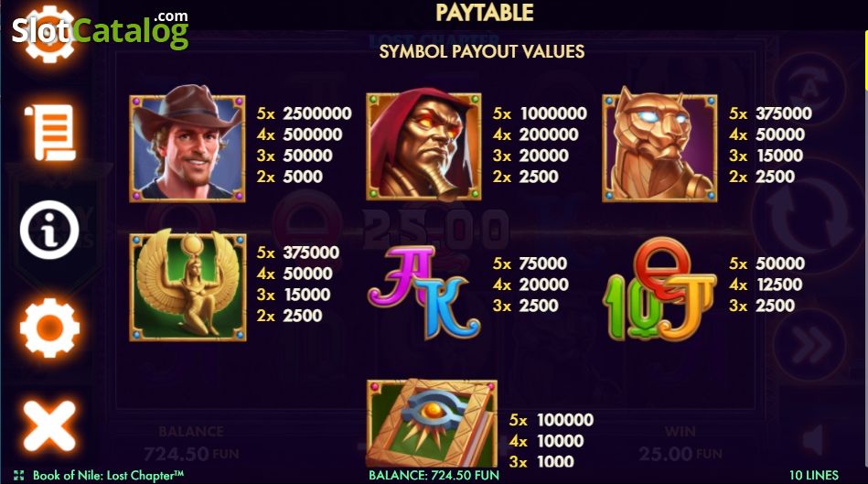Open the game info icon
The width and height of the screenshot is (868, 484).
tap(49, 230)
